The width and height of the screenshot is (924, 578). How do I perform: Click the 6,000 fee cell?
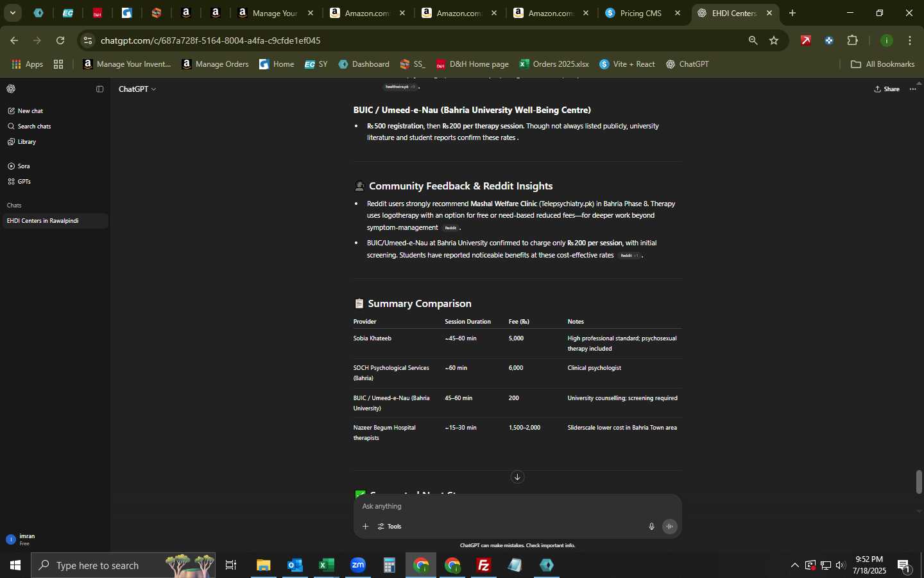click(516, 368)
